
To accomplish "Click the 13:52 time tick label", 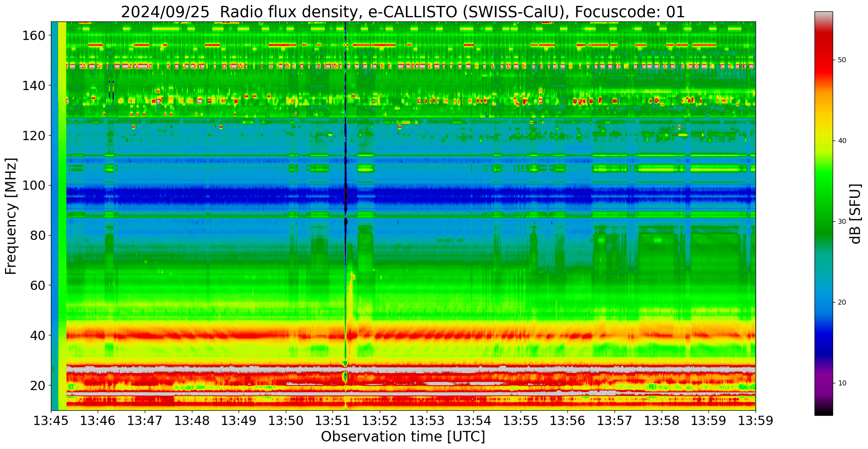I will (x=380, y=420).
